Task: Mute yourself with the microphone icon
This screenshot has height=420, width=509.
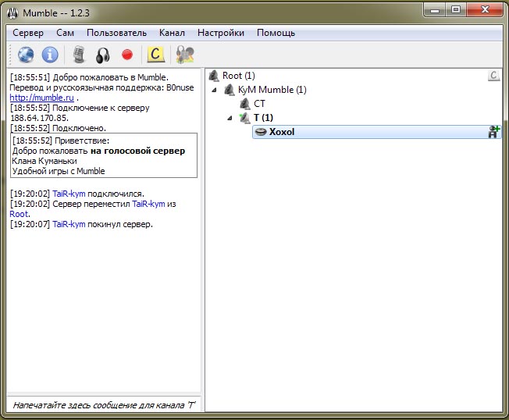Action: [79, 55]
